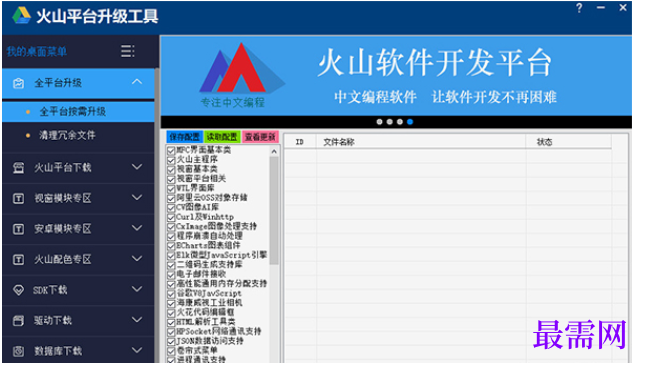Uncheck the 二维码生成支持库 checkbox
The height and width of the screenshot is (366, 645).
[x=171, y=264]
